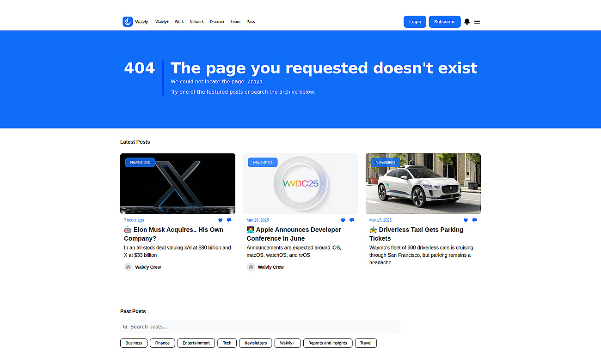Click Waivly Crew author name under the Apple post
601x364 pixels.
[271, 267]
